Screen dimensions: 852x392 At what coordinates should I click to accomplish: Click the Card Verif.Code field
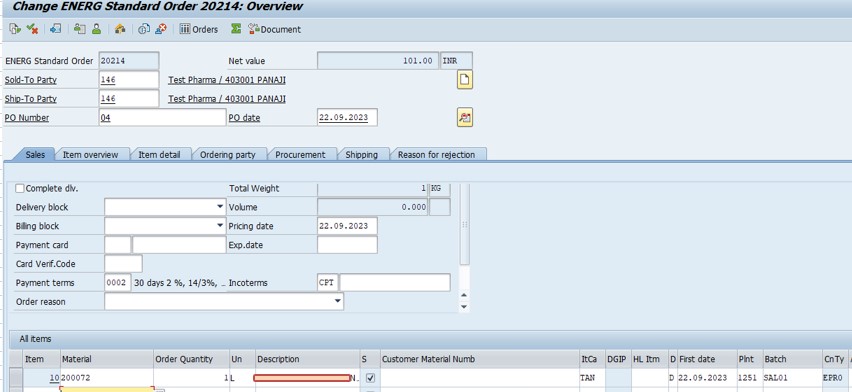(123, 264)
